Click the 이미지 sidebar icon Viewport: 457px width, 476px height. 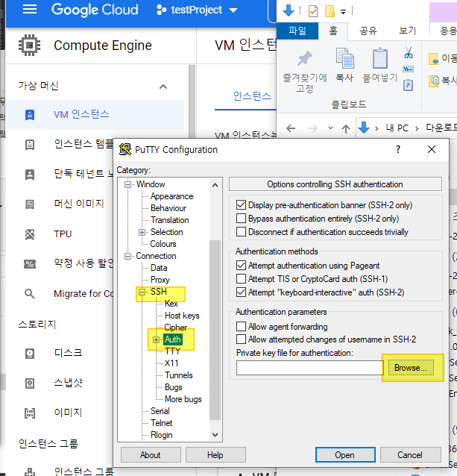pyautogui.click(x=30, y=413)
